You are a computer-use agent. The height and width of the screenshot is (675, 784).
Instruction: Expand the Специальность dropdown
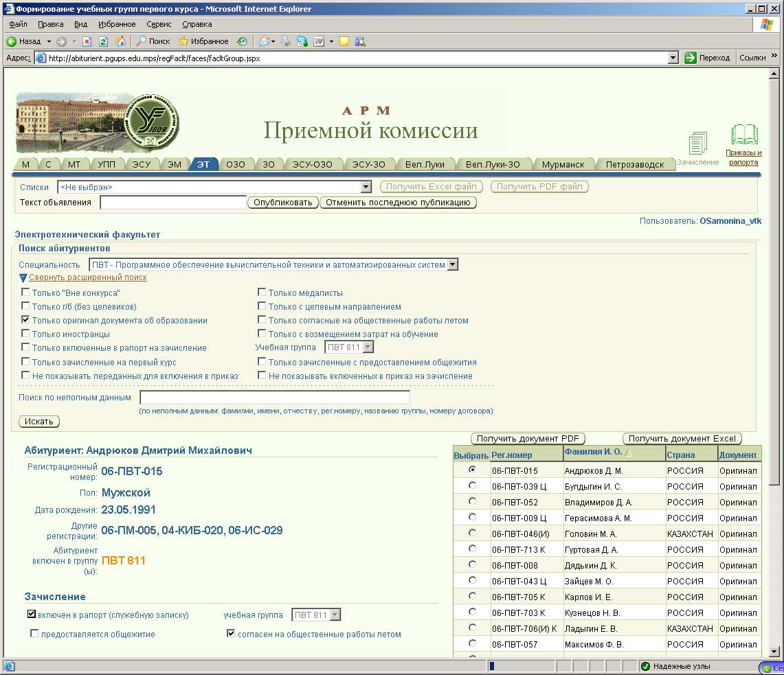tap(451, 265)
